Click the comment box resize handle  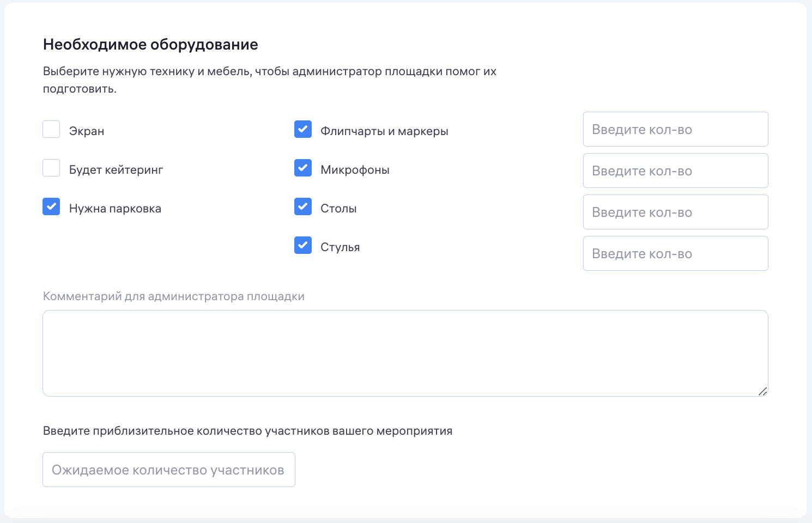click(762, 391)
